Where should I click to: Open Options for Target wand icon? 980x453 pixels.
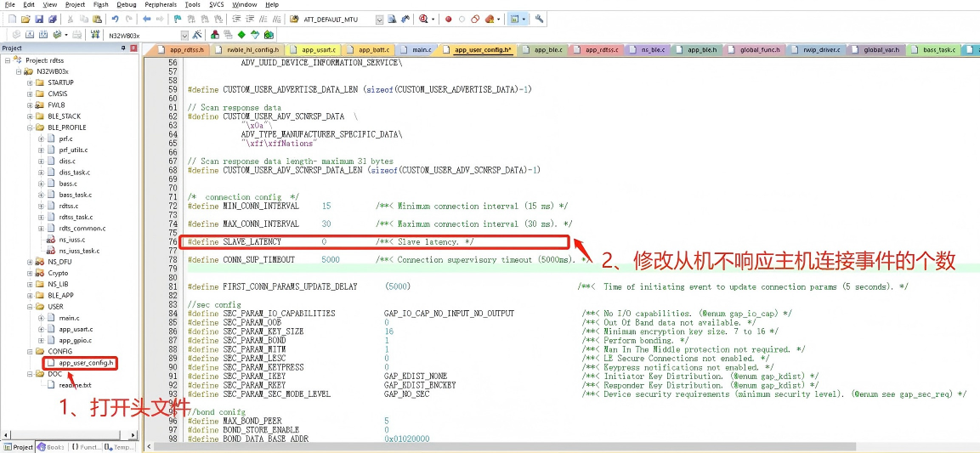coord(196,35)
